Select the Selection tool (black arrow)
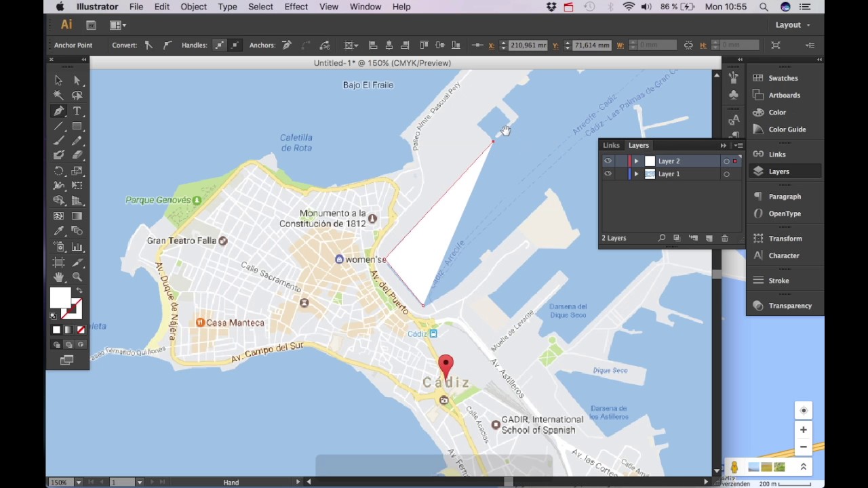This screenshot has width=868, height=488. tap(59, 80)
